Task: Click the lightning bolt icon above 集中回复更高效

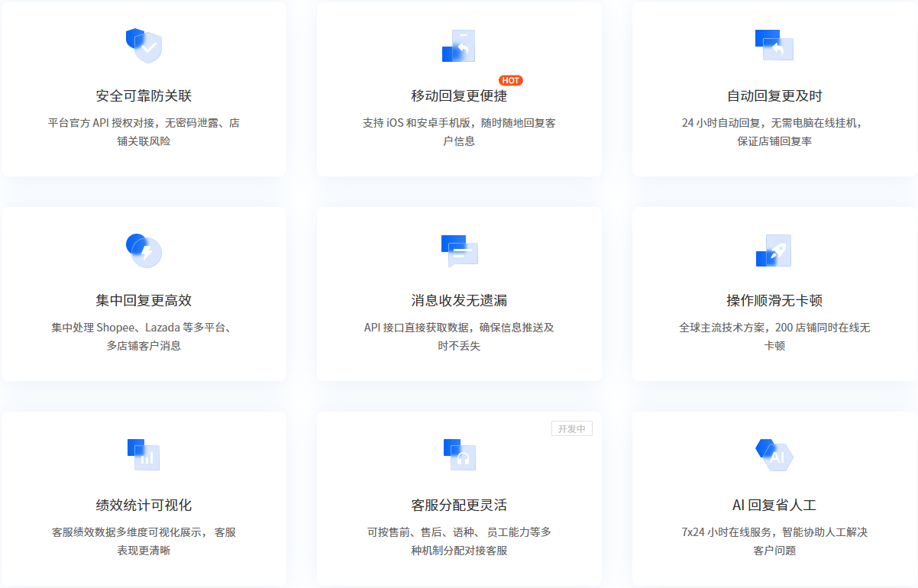Action: [x=144, y=250]
